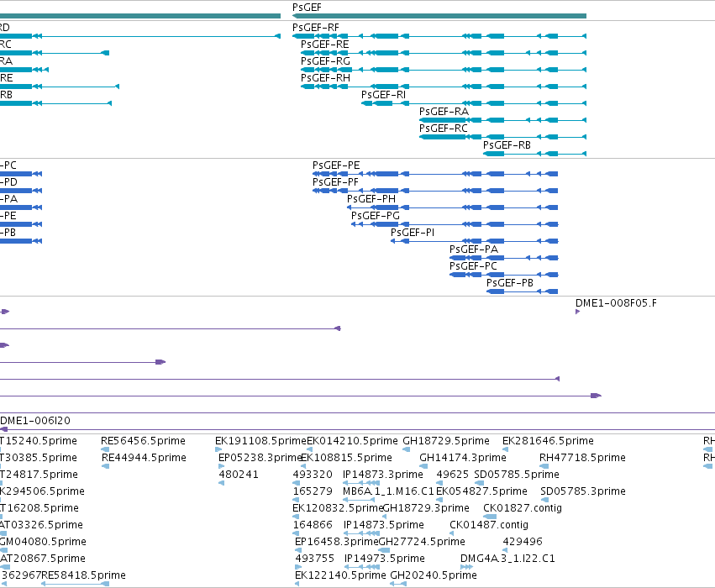Choose the PsGEF-PA protein label
Image resolution: width=715 pixels, height=588 pixels.
tap(473, 249)
